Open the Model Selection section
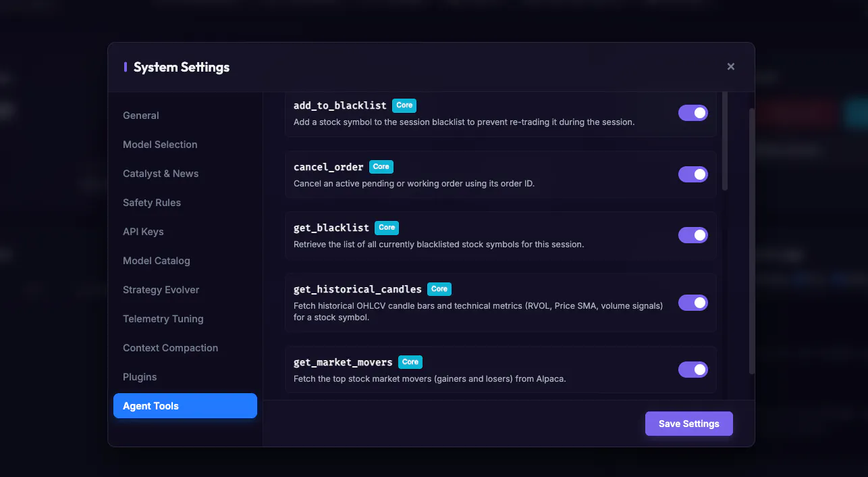This screenshot has height=477, width=868. 185,145
